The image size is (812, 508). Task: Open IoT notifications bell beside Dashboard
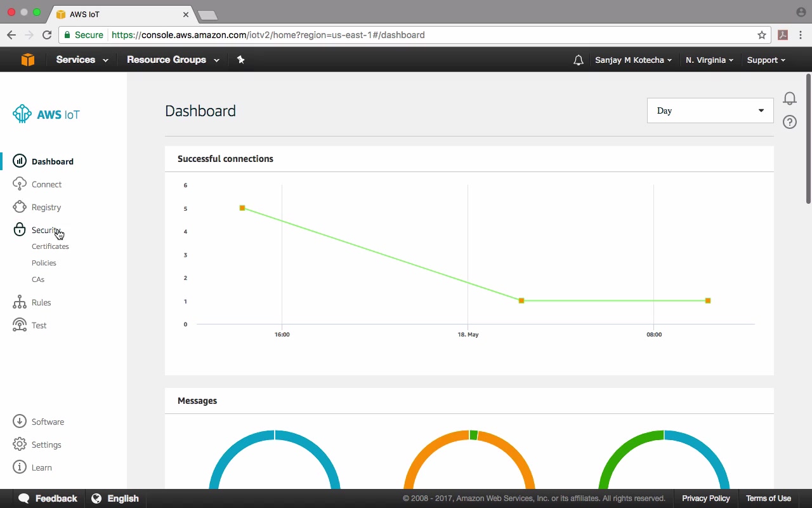pos(790,98)
